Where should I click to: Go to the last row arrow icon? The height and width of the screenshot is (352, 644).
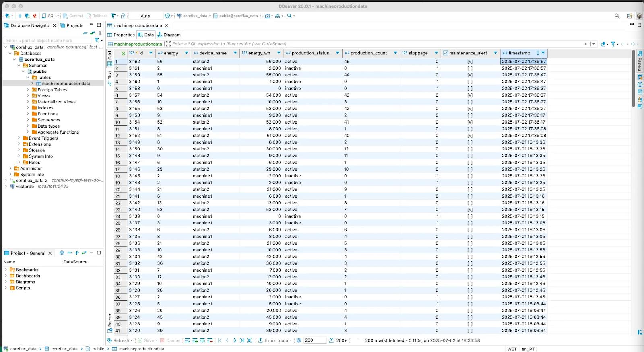tap(242, 340)
